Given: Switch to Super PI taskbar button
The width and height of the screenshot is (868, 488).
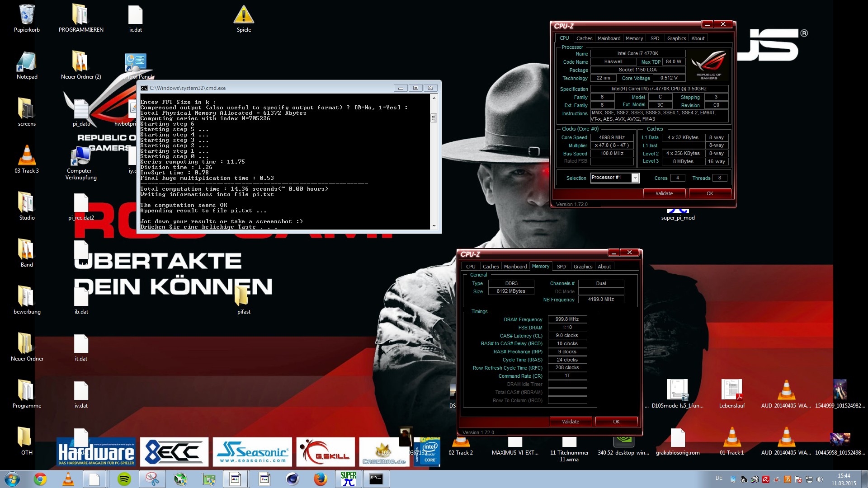Looking at the screenshot, I should [x=349, y=479].
